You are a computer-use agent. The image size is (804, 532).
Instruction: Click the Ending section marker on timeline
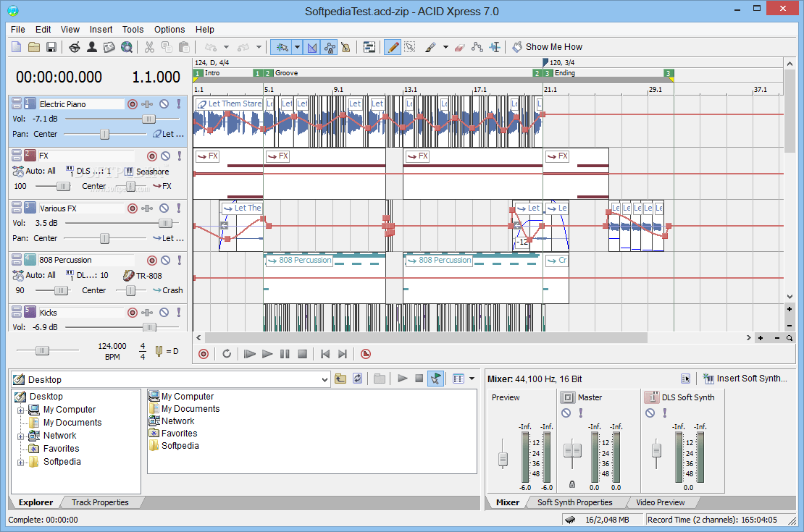[564, 73]
